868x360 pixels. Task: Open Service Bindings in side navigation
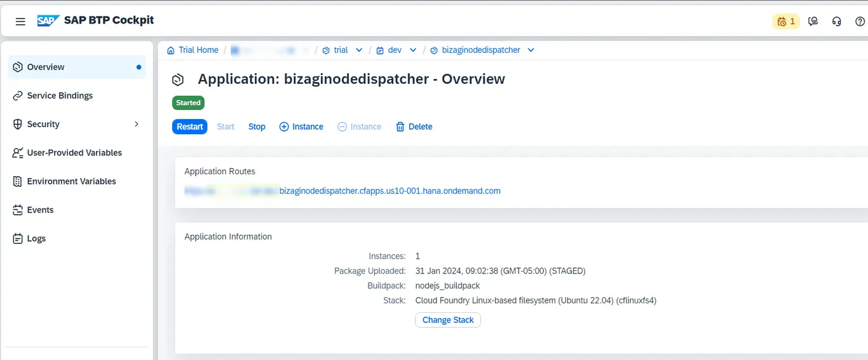[77, 95]
